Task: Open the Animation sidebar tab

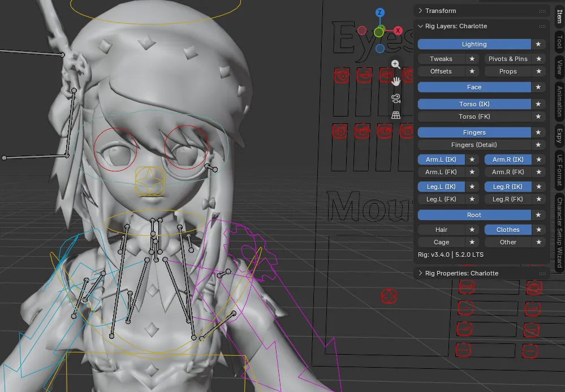Action: click(559, 101)
